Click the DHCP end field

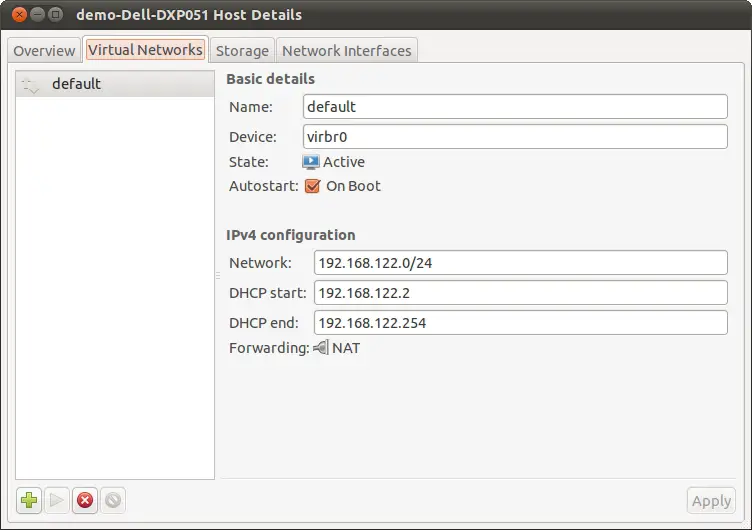coord(520,322)
